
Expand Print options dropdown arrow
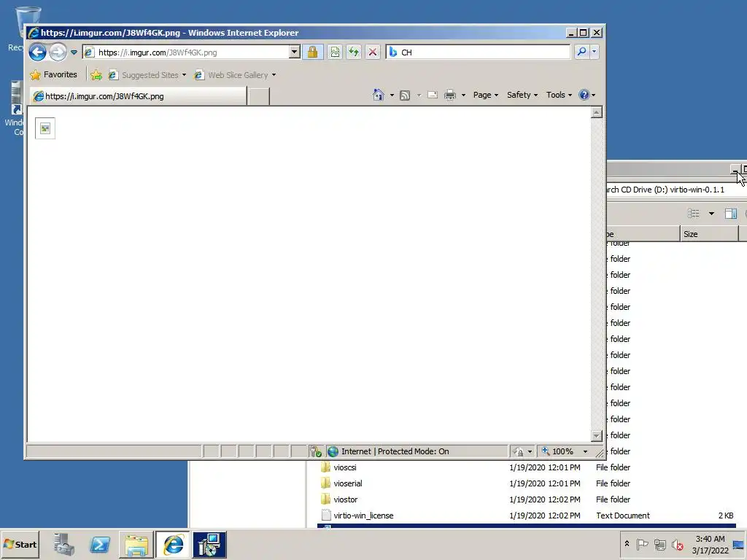(463, 96)
